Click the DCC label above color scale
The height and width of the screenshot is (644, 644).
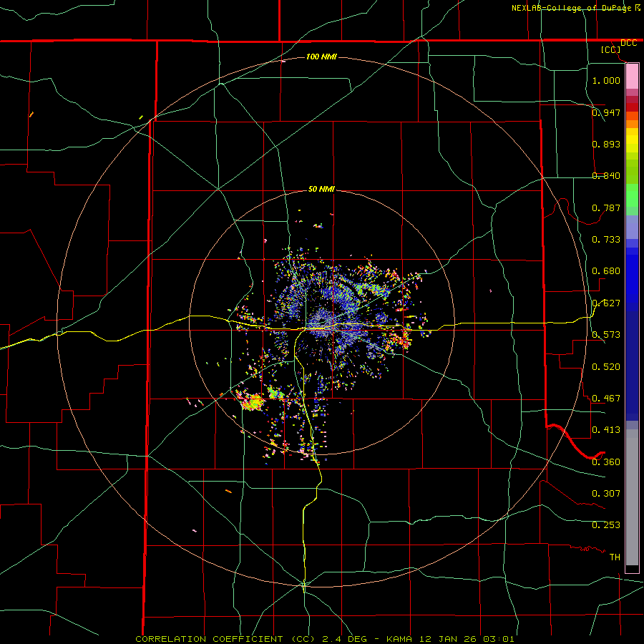628,43
